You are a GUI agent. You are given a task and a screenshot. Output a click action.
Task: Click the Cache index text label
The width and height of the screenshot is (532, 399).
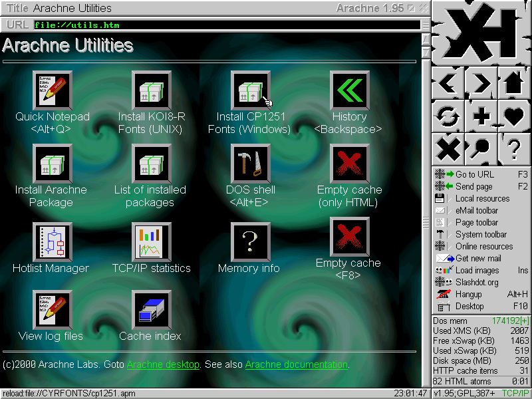pos(150,336)
